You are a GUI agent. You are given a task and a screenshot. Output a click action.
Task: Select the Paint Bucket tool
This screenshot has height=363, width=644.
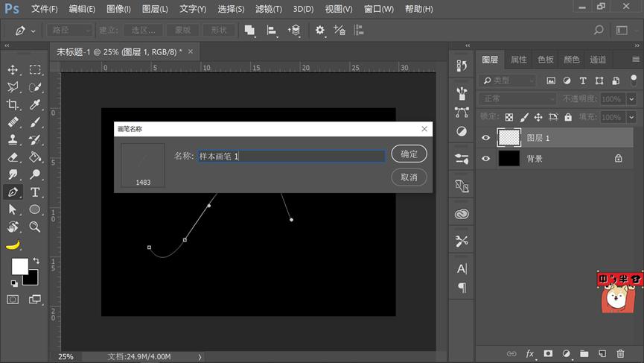[x=35, y=157]
